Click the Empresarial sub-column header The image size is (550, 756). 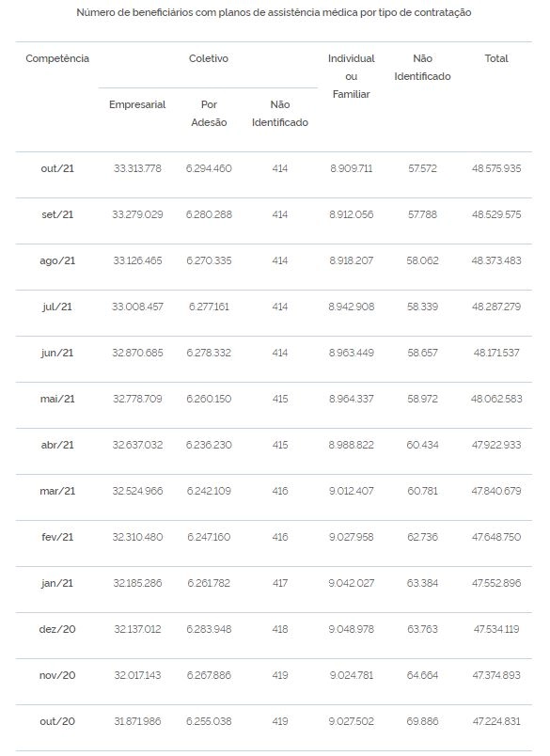[x=137, y=104]
